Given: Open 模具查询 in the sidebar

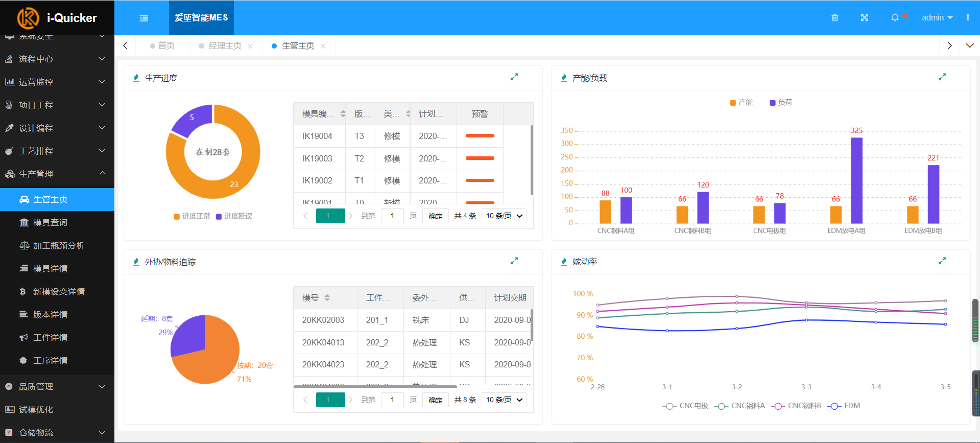Looking at the screenshot, I should tap(50, 222).
